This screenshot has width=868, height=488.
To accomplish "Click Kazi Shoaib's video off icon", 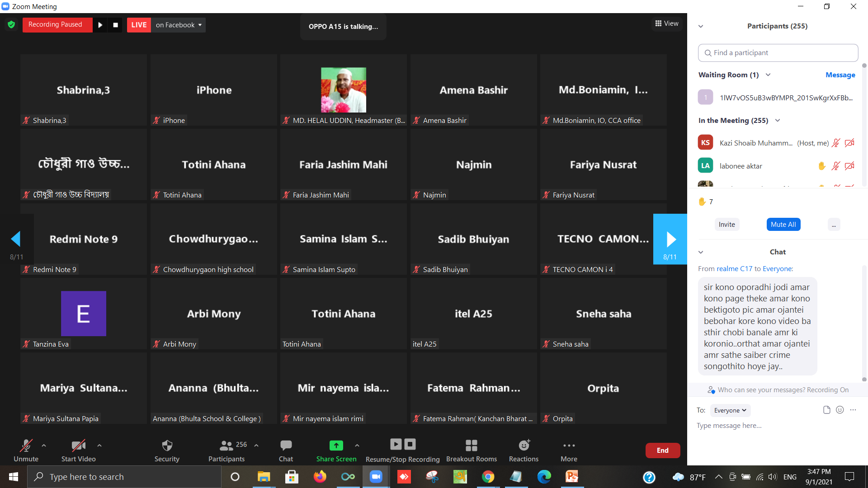I will click(x=849, y=143).
